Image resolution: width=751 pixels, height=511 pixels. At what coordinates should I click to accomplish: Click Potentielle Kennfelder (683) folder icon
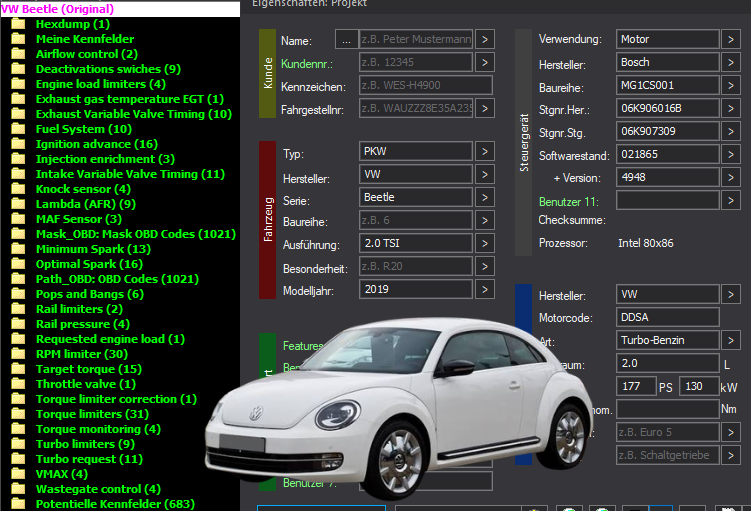tap(18, 504)
